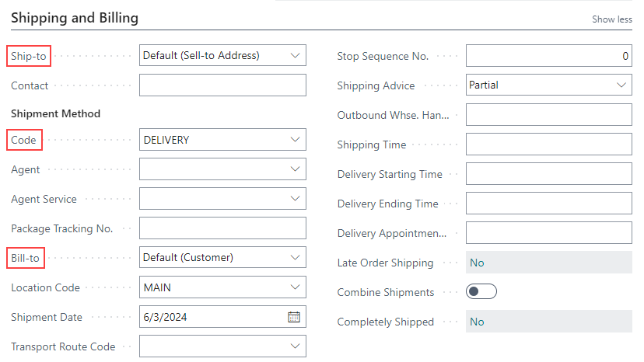Select the Outbound Whse. Handling Time field
The height and width of the screenshot is (362, 644).
[x=548, y=115]
